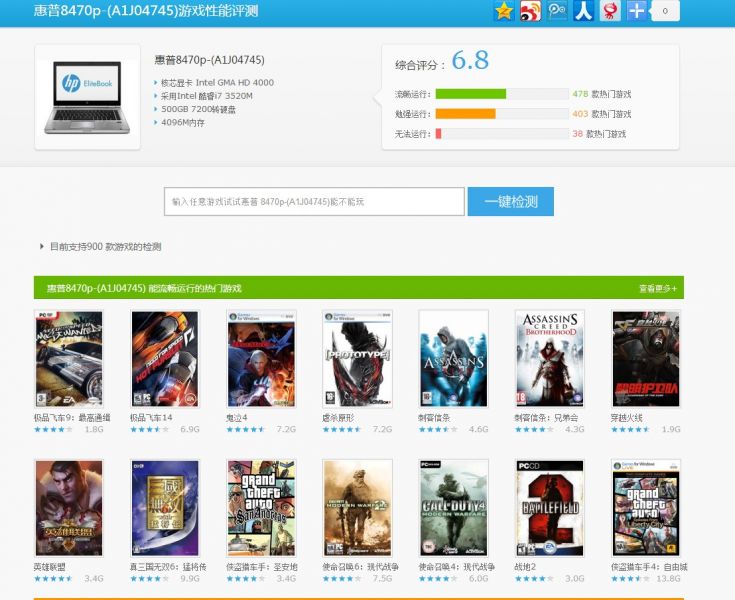735x600 pixels.
Task: Open CrossFire 穿越火线 cover
Action: coord(645,359)
